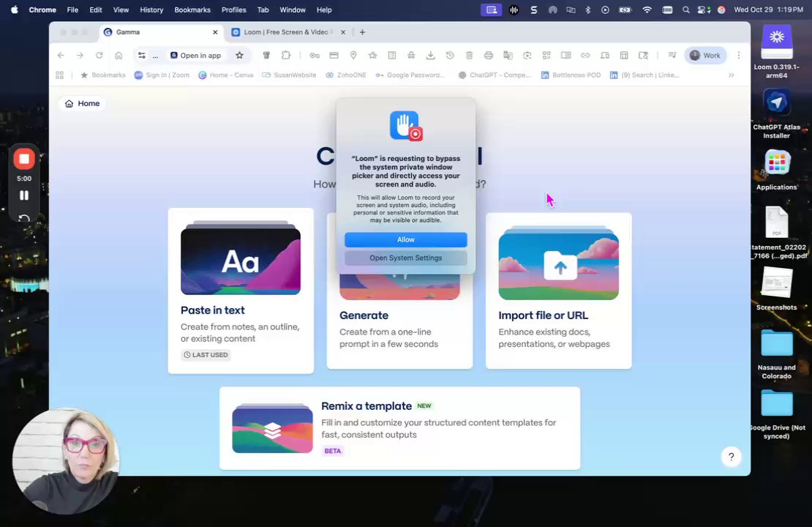The image size is (812, 527).
Task: Close the Loom tab
Action: point(343,32)
